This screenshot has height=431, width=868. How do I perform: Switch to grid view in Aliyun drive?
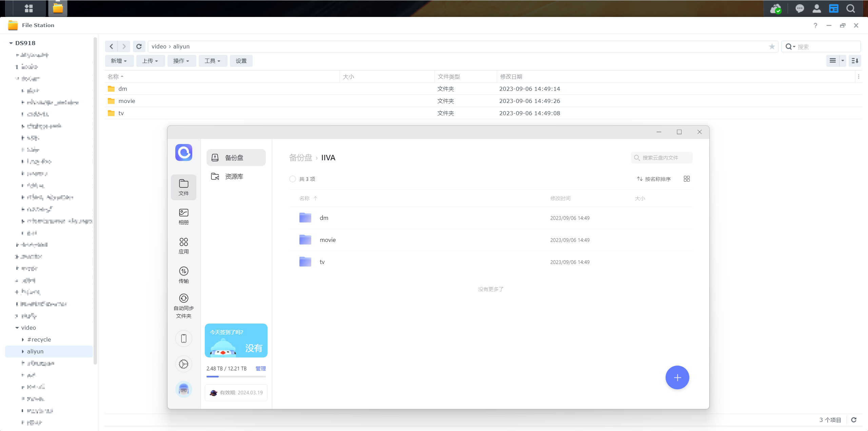tap(687, 179)
